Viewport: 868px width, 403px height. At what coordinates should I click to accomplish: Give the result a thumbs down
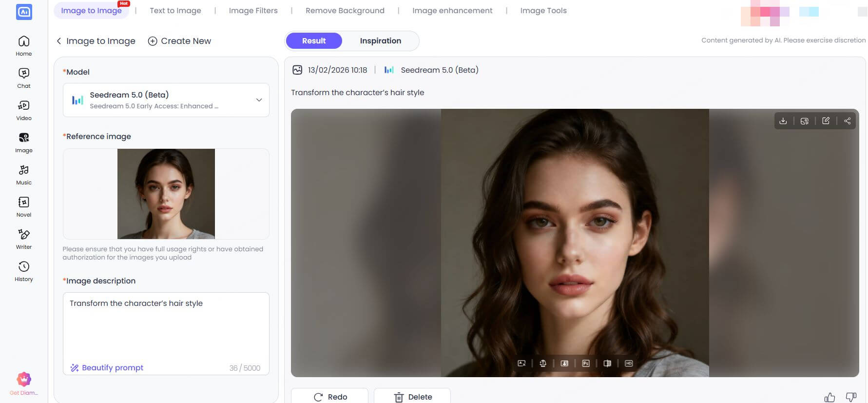851,397
